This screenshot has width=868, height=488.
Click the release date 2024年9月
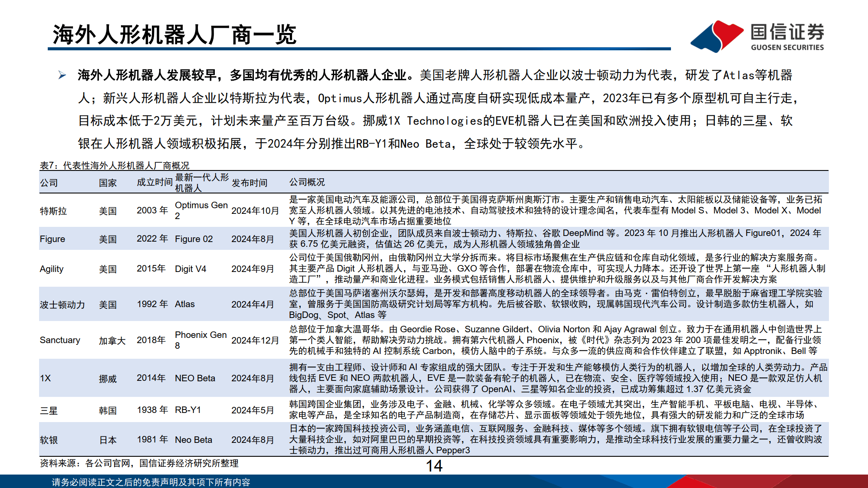click(x=253, y=269)
